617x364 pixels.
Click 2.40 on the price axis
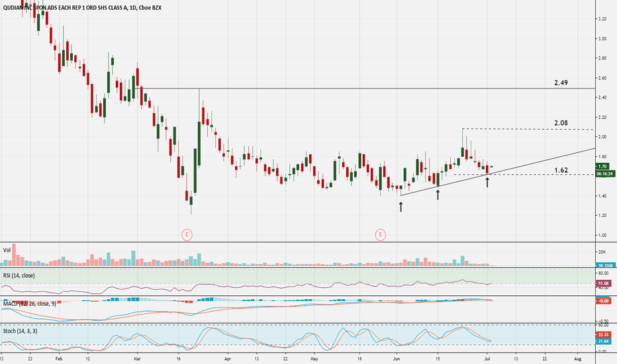pos(602,97)
